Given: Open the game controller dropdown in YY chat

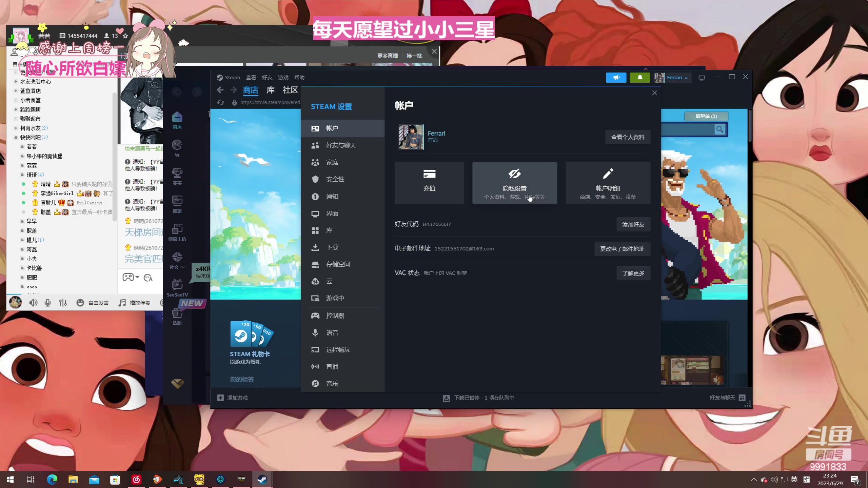Looking at the screenshot, I should coord(131,277).
